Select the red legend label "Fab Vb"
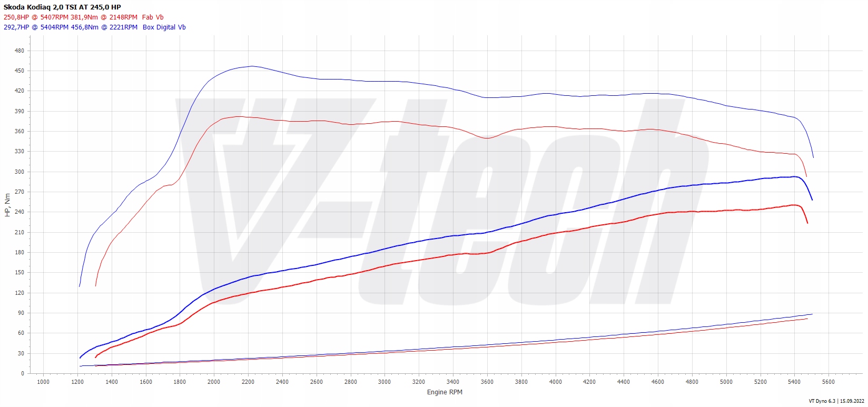868x407 pixels. pos(153,17)
